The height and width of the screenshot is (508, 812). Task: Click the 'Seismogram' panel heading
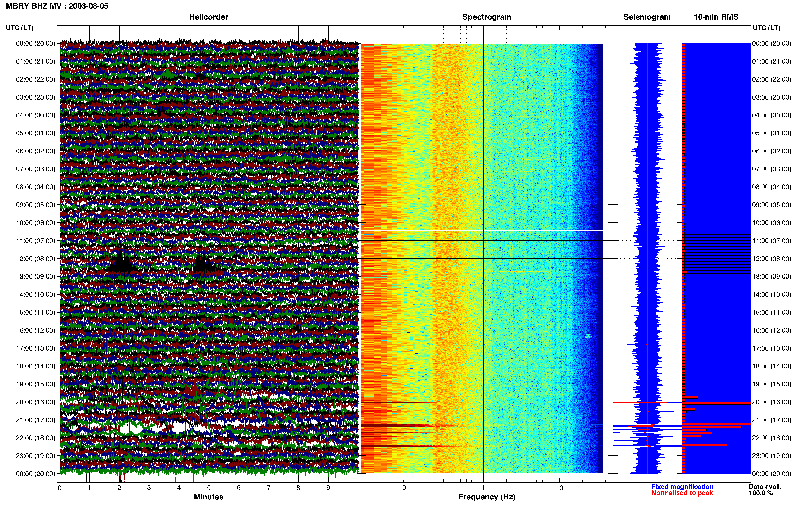point(647,17)
